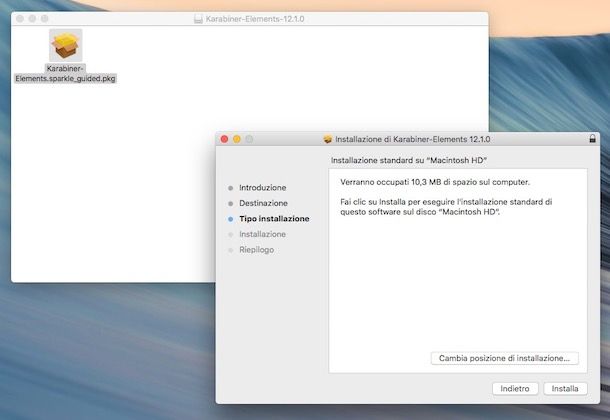
Task: Click the Karabiner-Elements-12.1.0 Finder window title
Action: coord(255,19)
